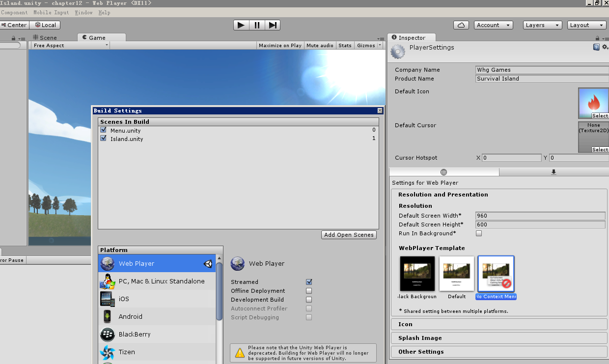Uncheck the Island.unity scene checkbox

coord(103,139)
